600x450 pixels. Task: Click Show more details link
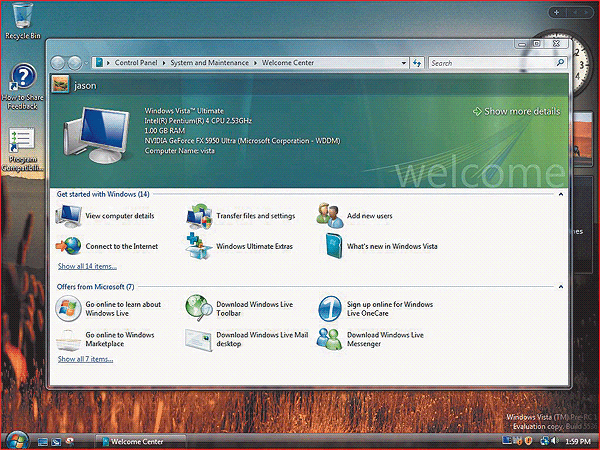(x=517, y=111)
